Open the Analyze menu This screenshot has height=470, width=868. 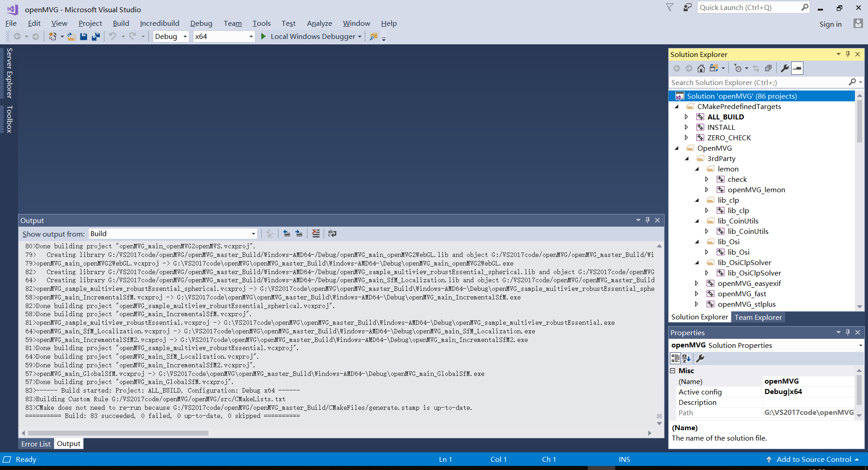tap(319, 24)
